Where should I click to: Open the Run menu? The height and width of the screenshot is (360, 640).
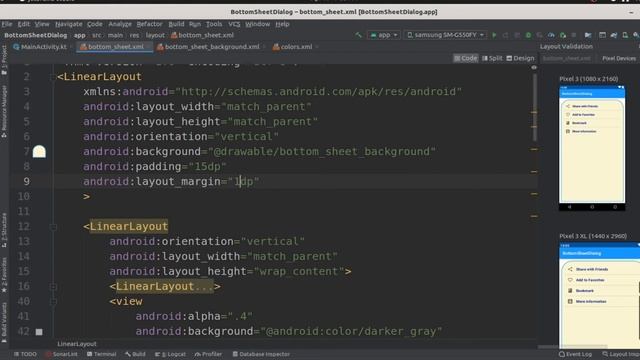point(195,24)
